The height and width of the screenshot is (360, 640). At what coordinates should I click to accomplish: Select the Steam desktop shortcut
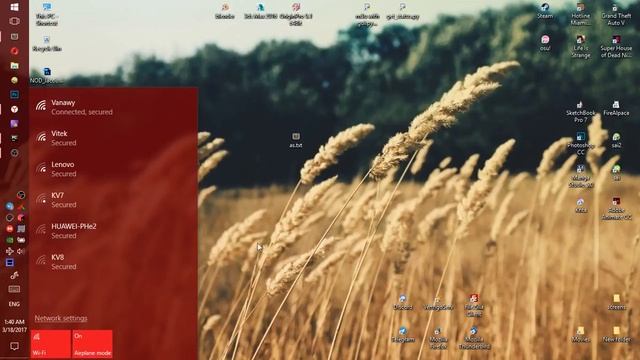click(x=545, y=11)
